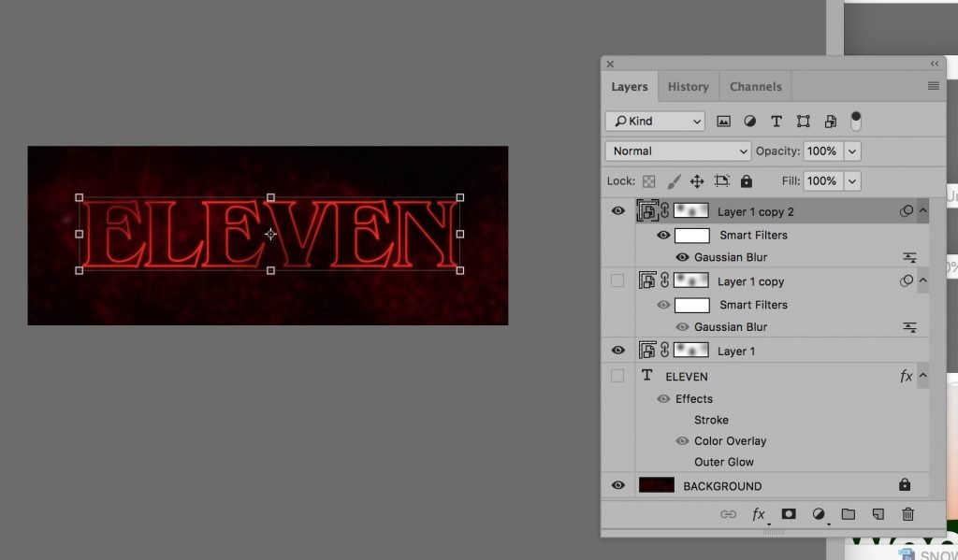
Task: Select the Stroke effect entry
Action: (711, 420)
